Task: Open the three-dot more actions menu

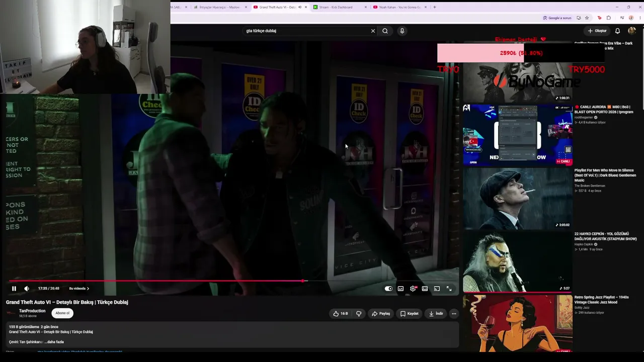Action: coord(454,314)
